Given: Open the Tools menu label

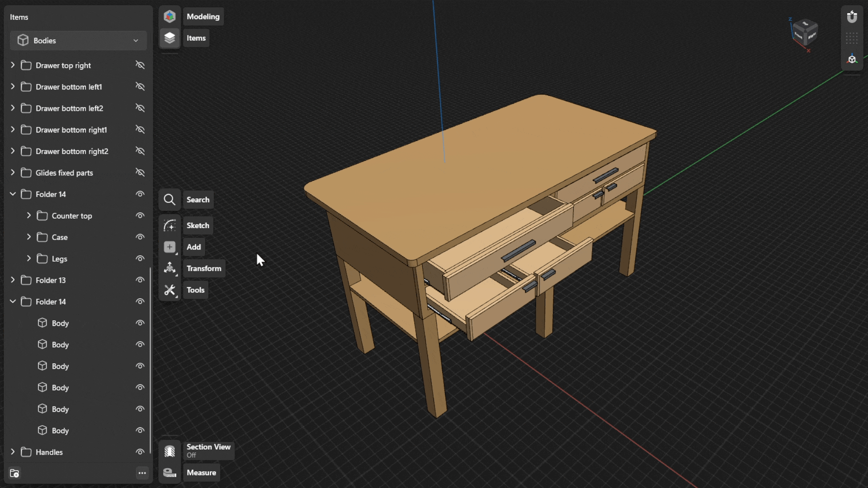Looking at the screenshot, I should point(195,290).
